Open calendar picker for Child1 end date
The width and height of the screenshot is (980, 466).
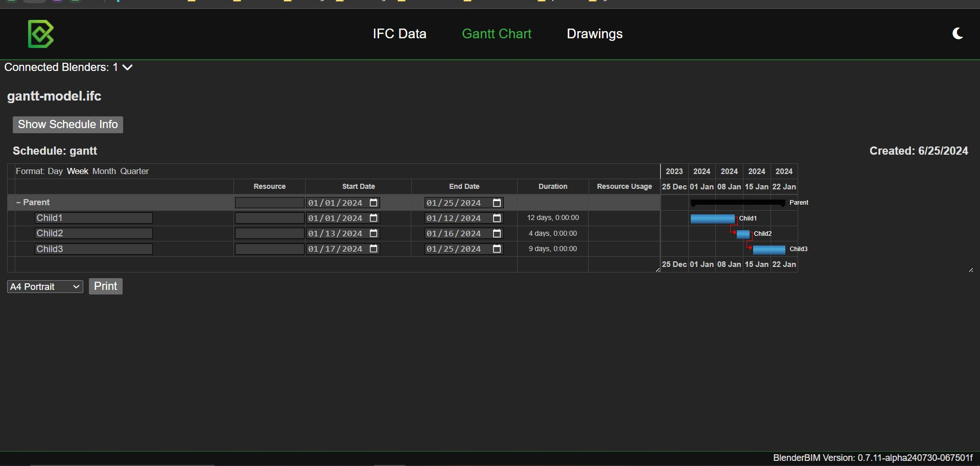point(497,218)
